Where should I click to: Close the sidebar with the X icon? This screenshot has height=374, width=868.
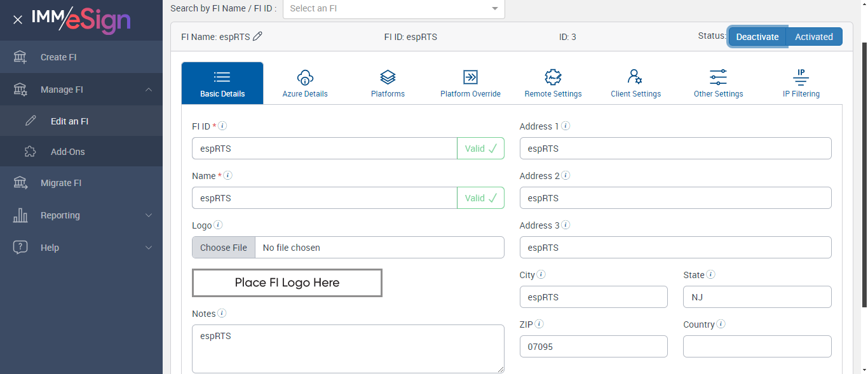[x=18, y=20]
